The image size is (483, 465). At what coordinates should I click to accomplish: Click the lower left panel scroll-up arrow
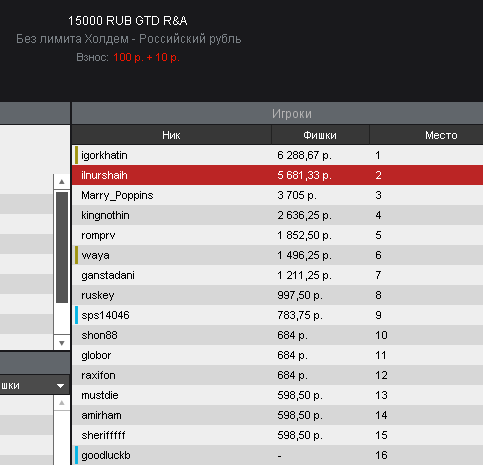tap(62, 403)
